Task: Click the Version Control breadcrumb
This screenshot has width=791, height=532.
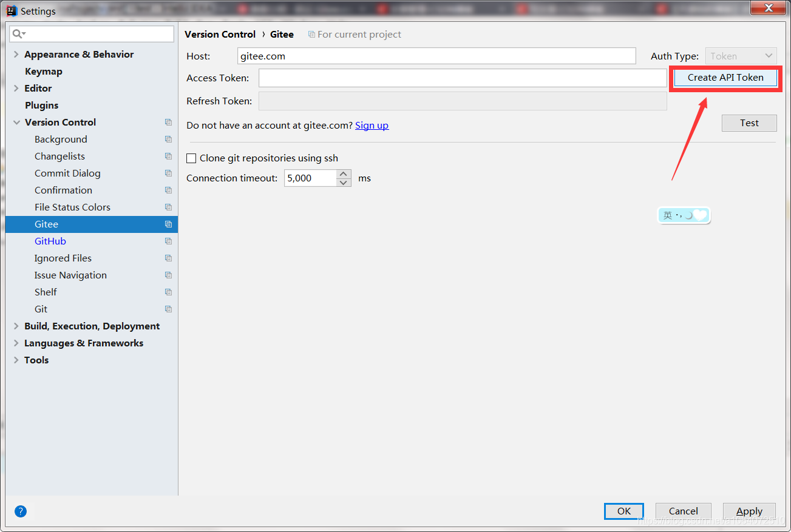Action: coord(220,35)
